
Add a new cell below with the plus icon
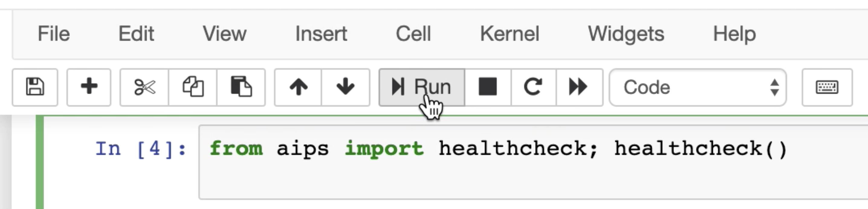(89, 87)
